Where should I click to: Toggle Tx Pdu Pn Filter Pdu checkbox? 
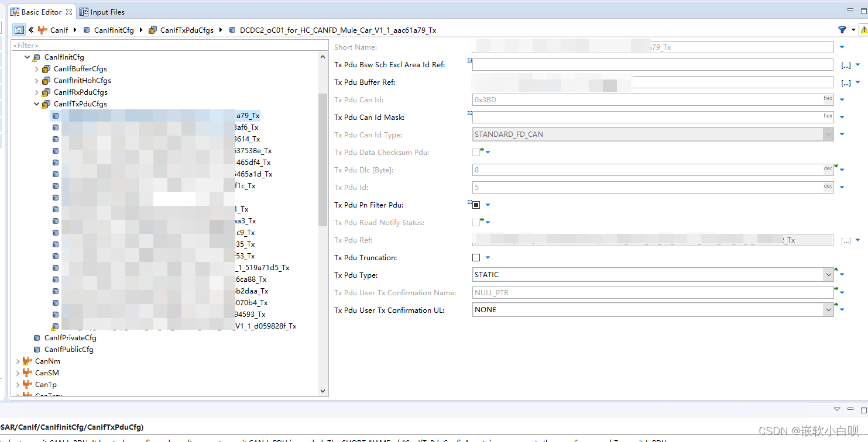tap(476, 205)
